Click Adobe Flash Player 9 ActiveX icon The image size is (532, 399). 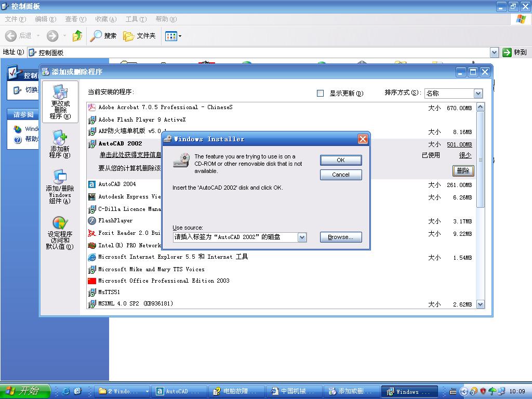[x=92, y=120]
